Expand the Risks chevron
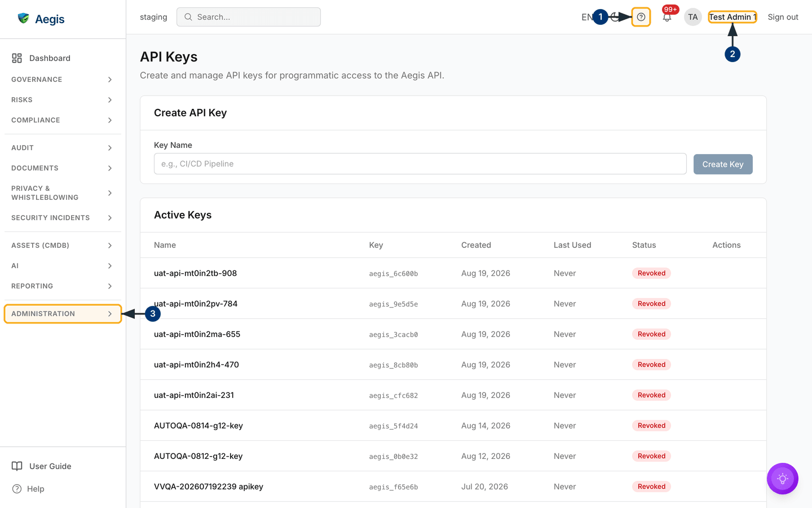Image resolution: width=812 pixels, height=508 pixels. [x=110, y=100]
